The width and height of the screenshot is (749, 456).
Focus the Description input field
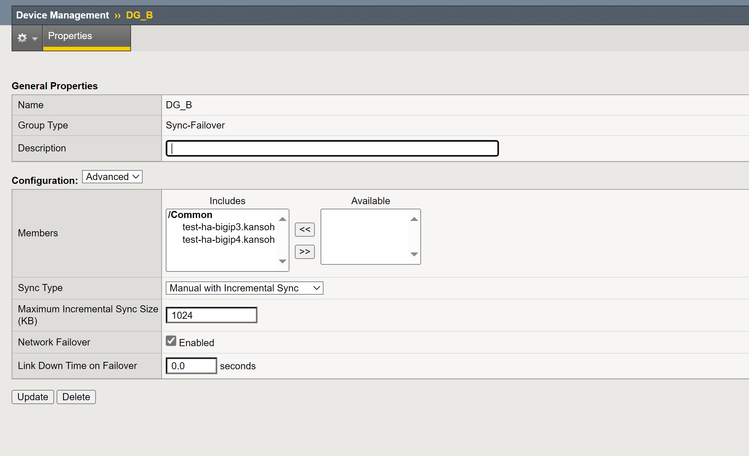coord(332,148)
